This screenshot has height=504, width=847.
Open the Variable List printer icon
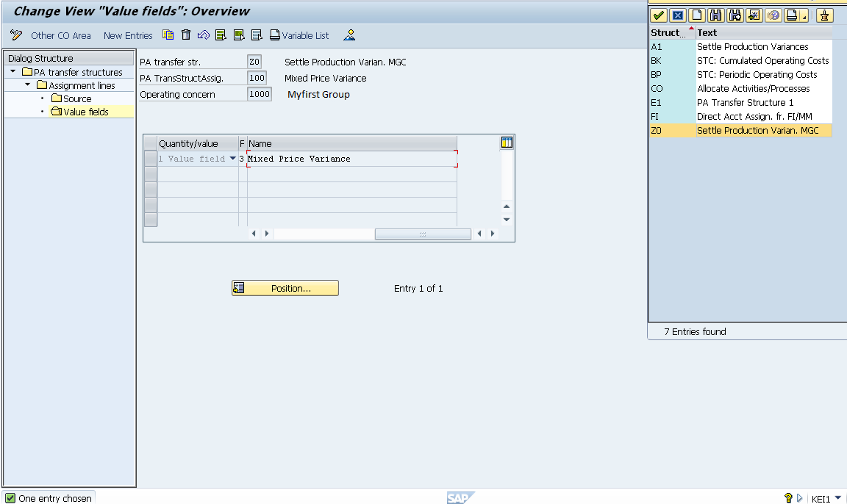[x=273, y=35]
